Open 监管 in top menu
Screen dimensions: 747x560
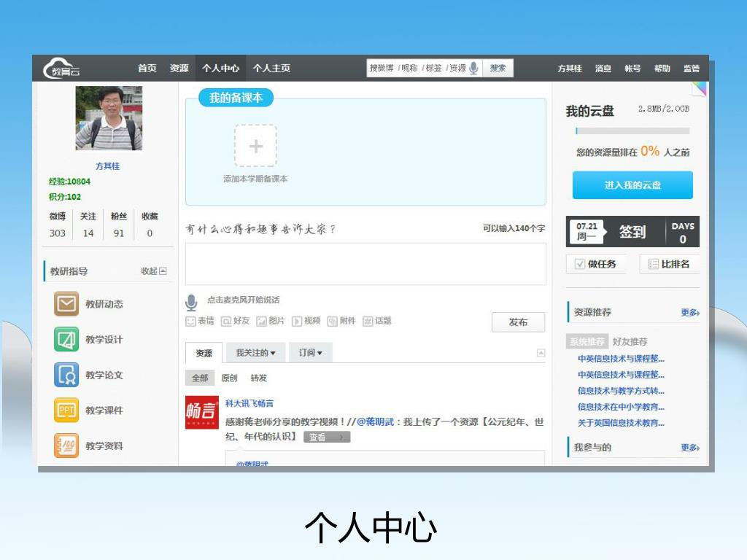click(x=692, y=69)
